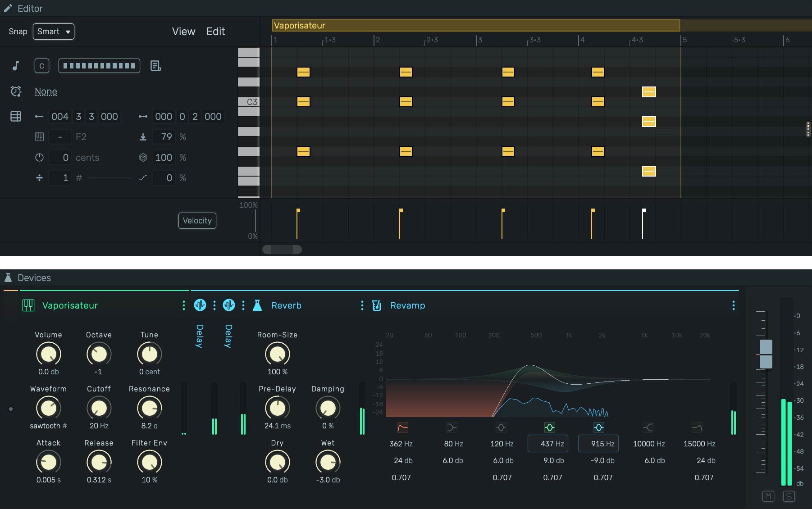Open the View menu

click(x=183, y=32)
